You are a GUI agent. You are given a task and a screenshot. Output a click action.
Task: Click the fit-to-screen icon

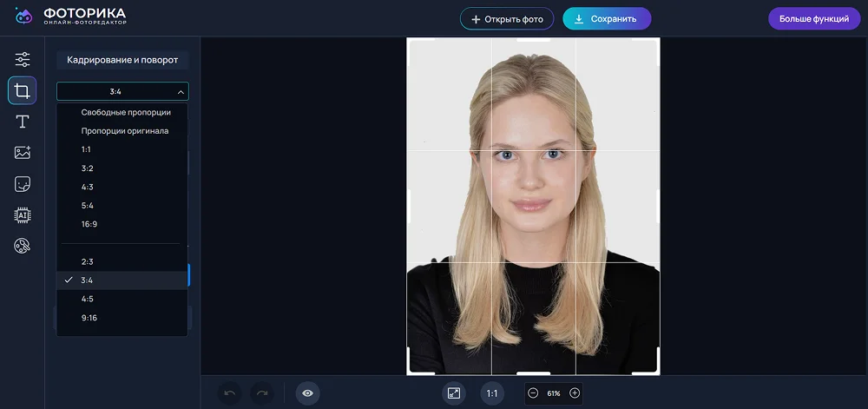[x=454, y=393]
